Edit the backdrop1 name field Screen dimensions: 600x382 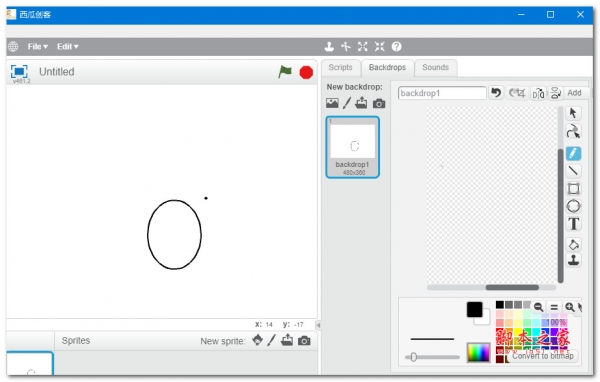point(442,93)
